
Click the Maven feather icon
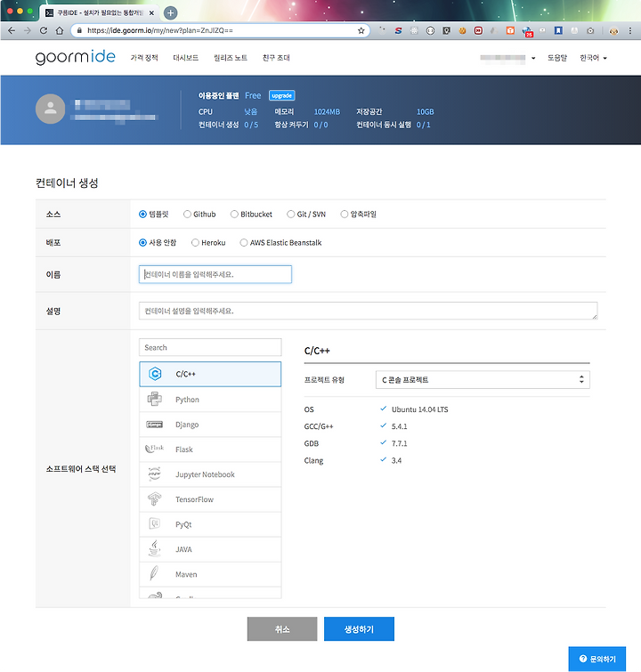154,573
